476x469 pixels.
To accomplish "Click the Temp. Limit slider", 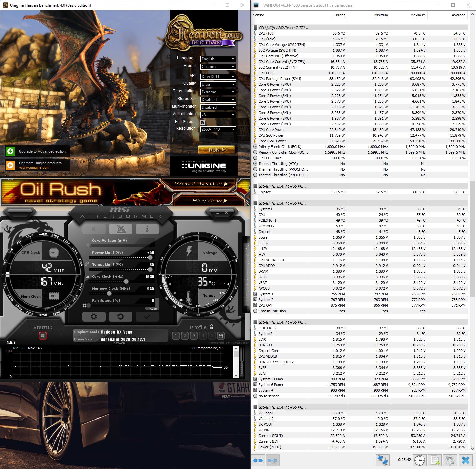I will 120,270.
